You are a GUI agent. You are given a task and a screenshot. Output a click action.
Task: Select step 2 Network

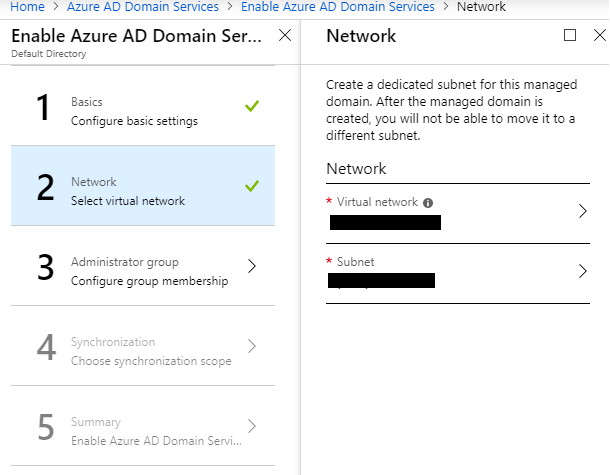click(143, 186)
